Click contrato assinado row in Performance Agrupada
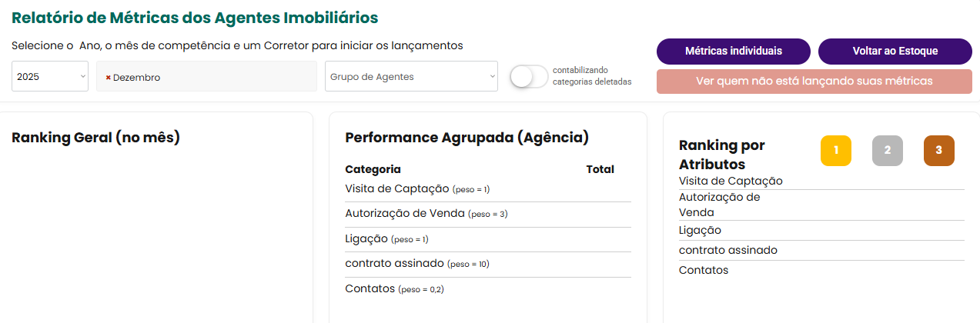 (x=395, y=264)
